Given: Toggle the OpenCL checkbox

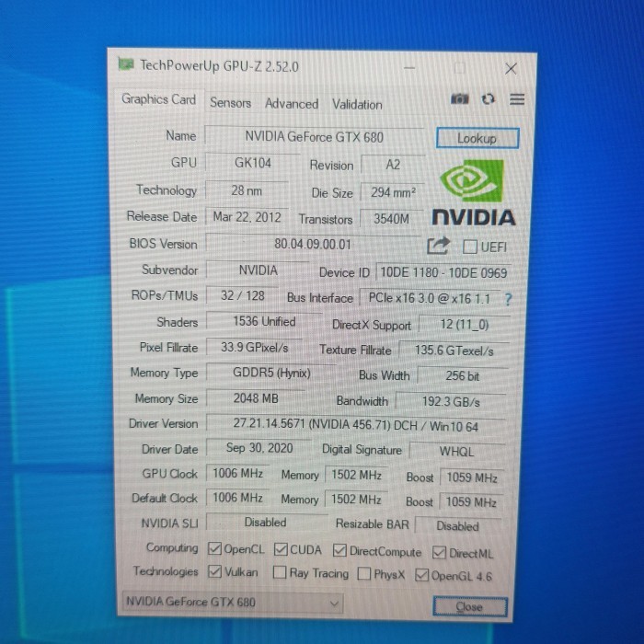Looking at the screenshot, I should pos(214,548).
